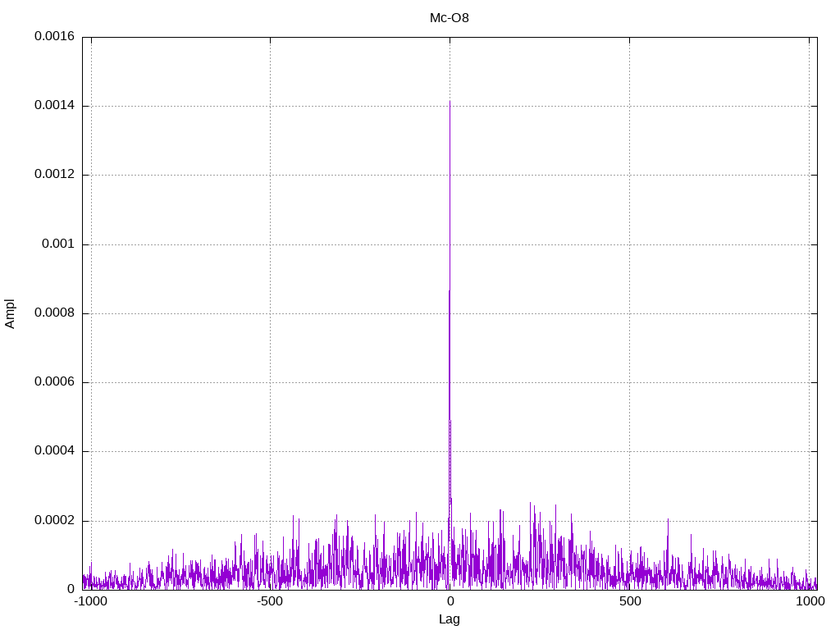Click the 0 tick label on y-axis

(x=71, y=590)
